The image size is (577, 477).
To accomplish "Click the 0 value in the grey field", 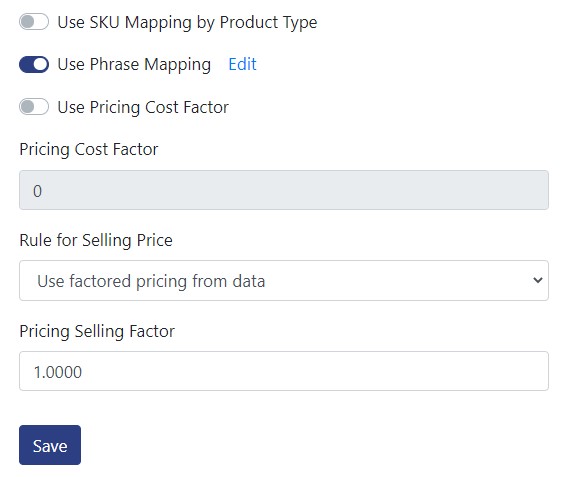I will [37, 191].
